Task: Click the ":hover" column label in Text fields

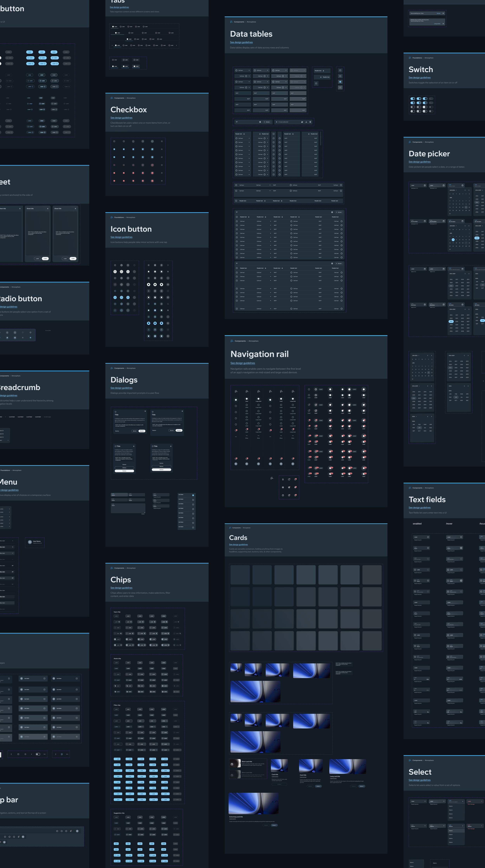Action: (x=449, y=524)
